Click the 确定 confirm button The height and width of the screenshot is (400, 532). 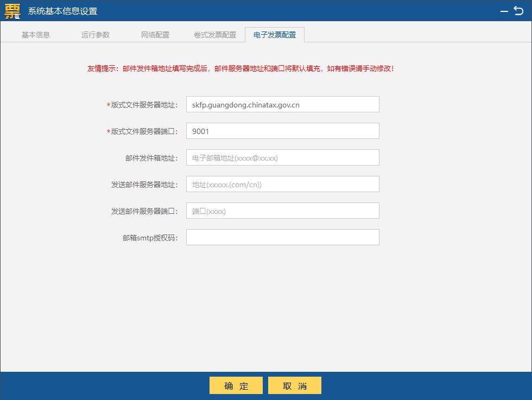236,385
